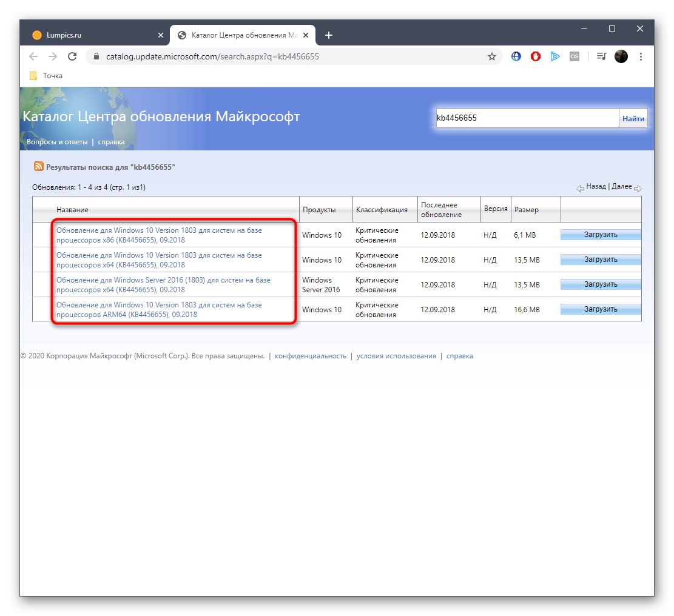Viewport: 674px width, 616px height.
Task: Click the address bar URL
Action: (212, 56)
